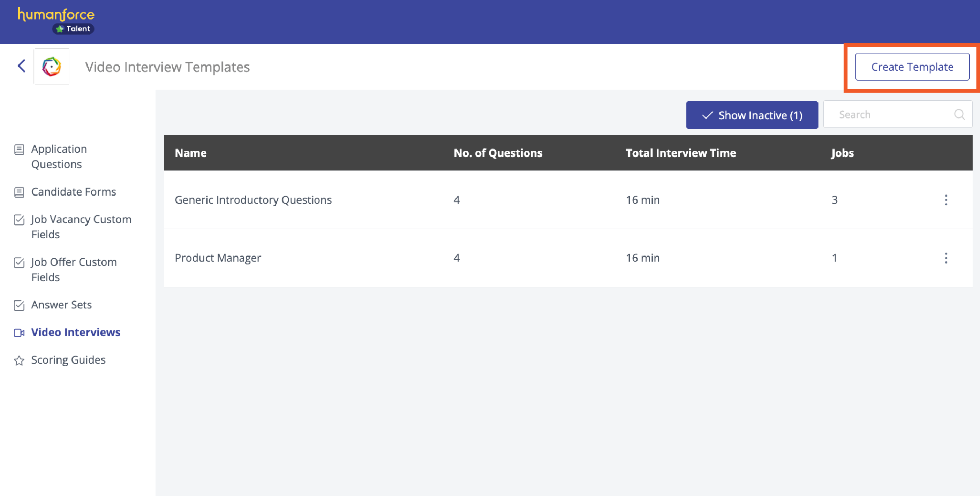The image size is (980, 496).
Task: Open Job Offer Custom Fields menu item
Action: pos(74,269)
